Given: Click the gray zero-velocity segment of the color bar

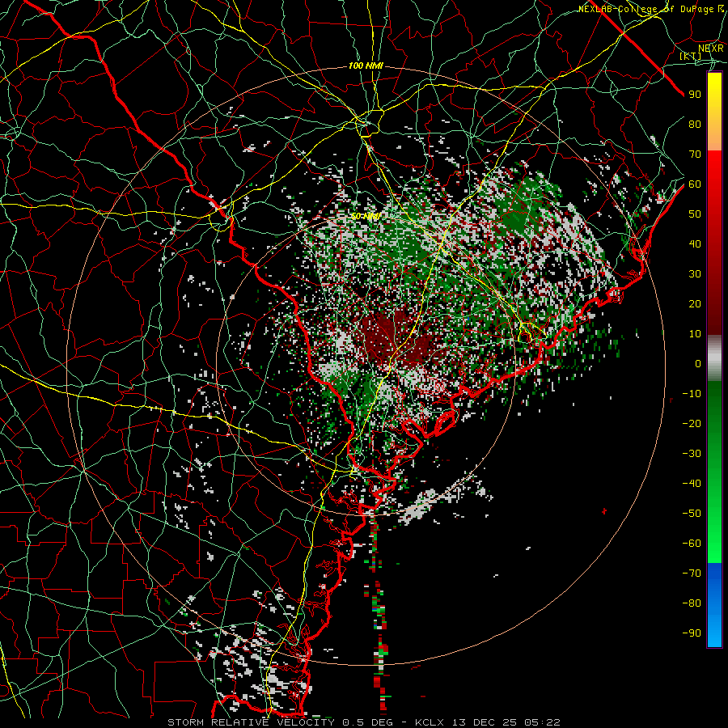Looking at the screenshot, I should pos(714,358).
